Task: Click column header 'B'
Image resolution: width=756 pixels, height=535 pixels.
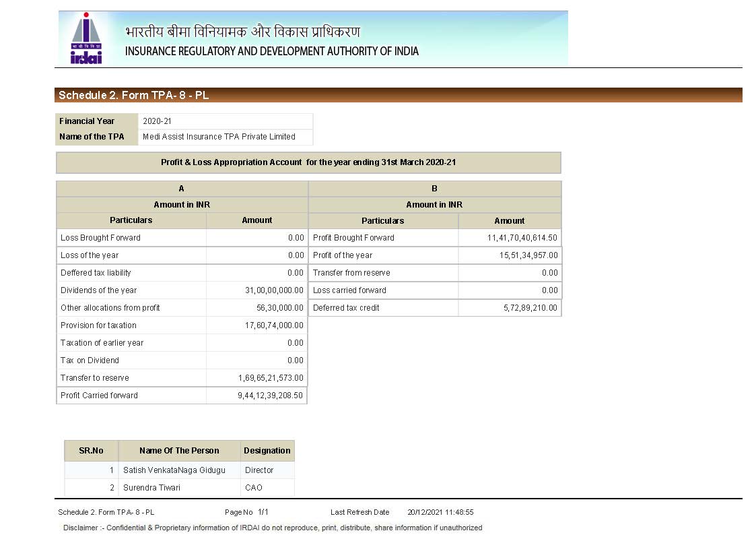Action: coord(434,189)
